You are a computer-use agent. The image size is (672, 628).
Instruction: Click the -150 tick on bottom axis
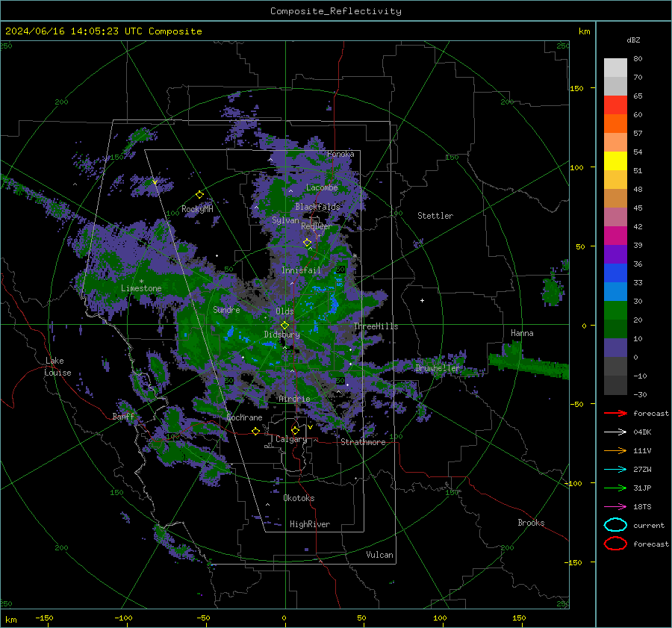pos(44,618)
